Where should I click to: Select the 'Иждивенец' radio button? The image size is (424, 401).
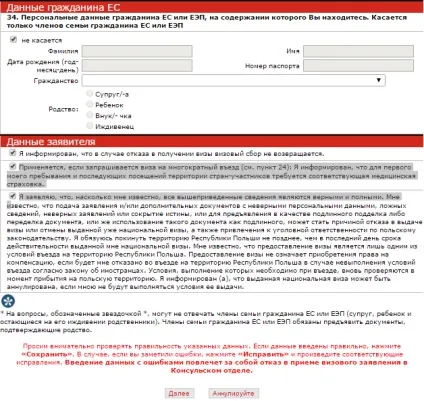90,126
